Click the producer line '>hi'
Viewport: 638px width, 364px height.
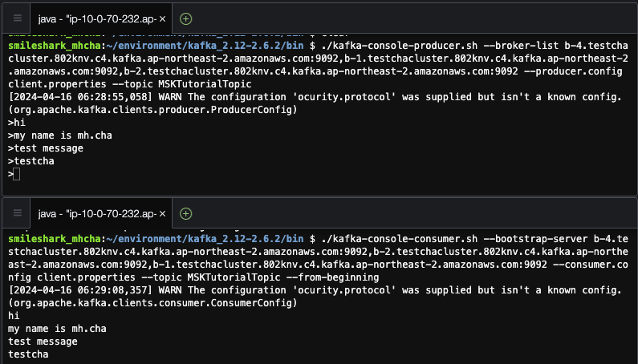click(x=17, y=123)
